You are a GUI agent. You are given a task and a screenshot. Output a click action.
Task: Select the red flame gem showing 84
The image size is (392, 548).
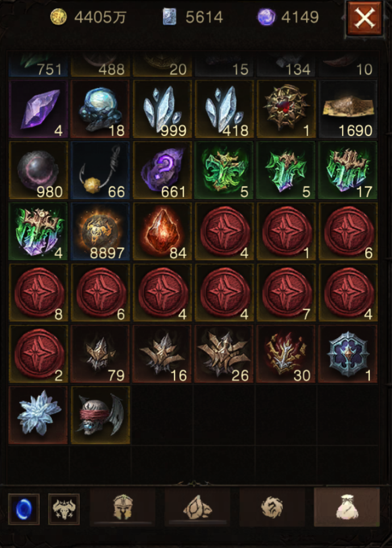coord(162,231)
